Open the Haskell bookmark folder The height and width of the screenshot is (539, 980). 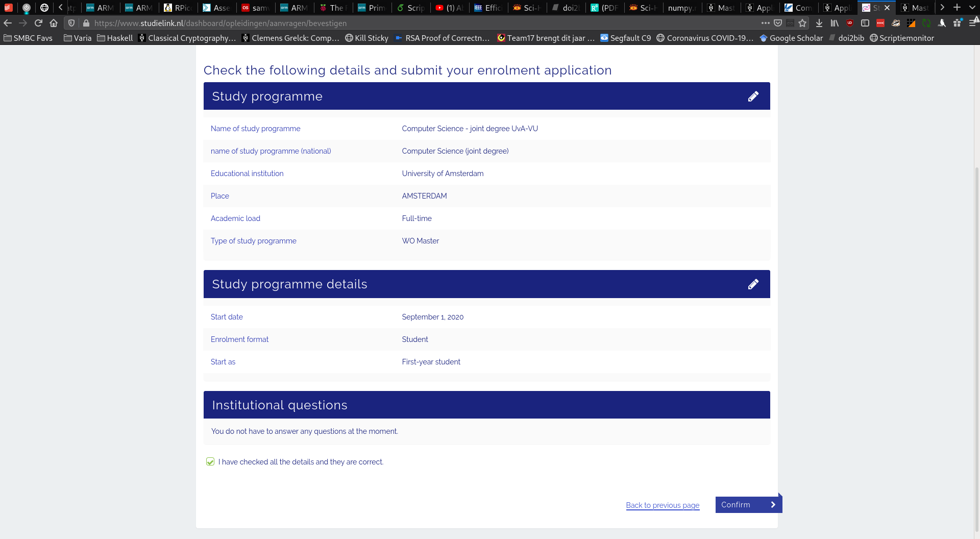[115, 38]
